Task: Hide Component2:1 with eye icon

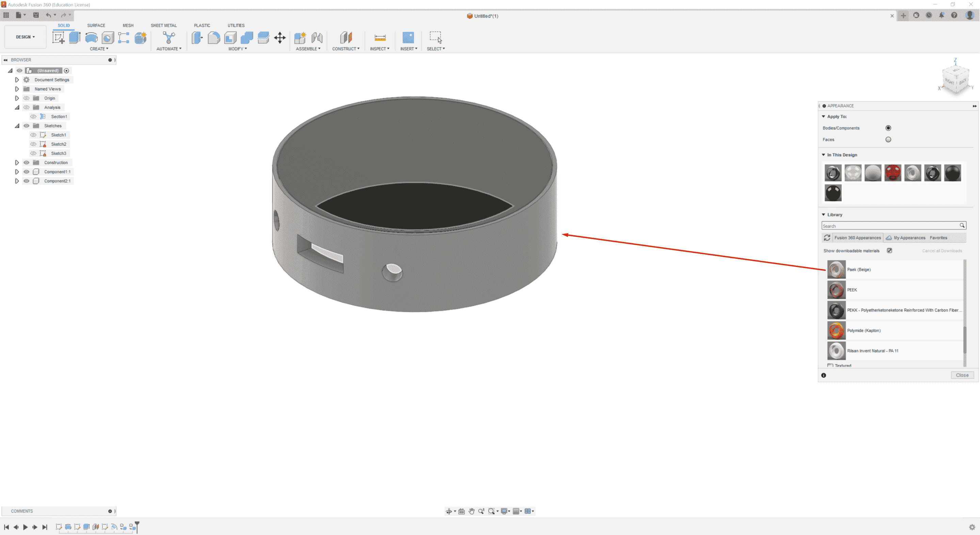Action: click(x=26, y=181)
